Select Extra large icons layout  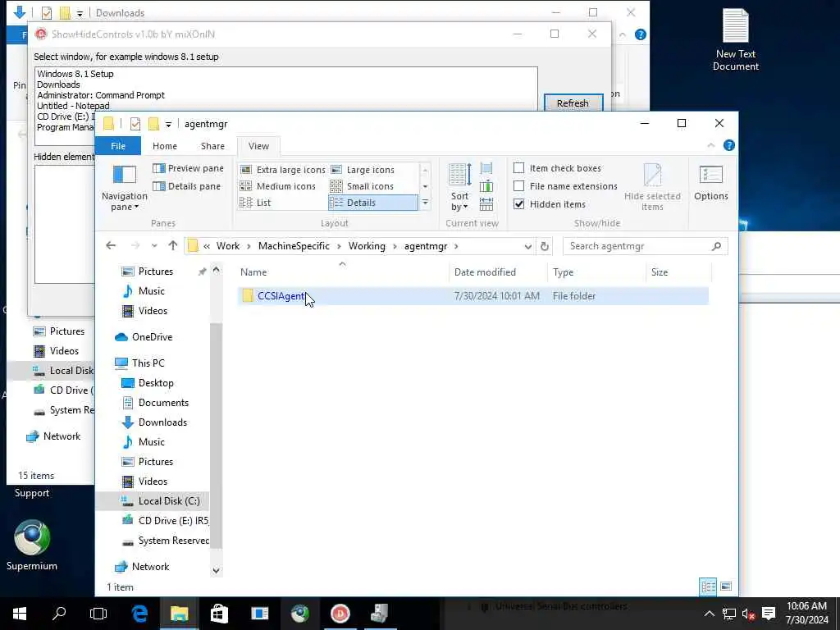(283, 170)
